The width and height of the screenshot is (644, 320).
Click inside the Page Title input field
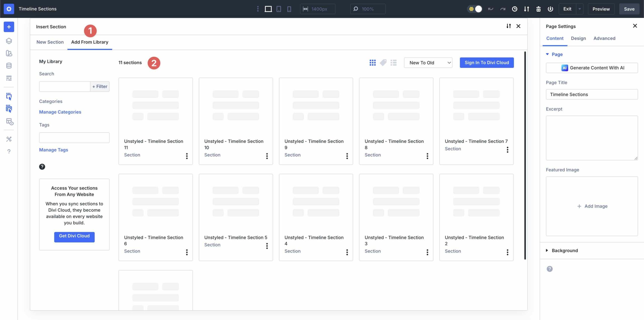[x=592, y=94]
